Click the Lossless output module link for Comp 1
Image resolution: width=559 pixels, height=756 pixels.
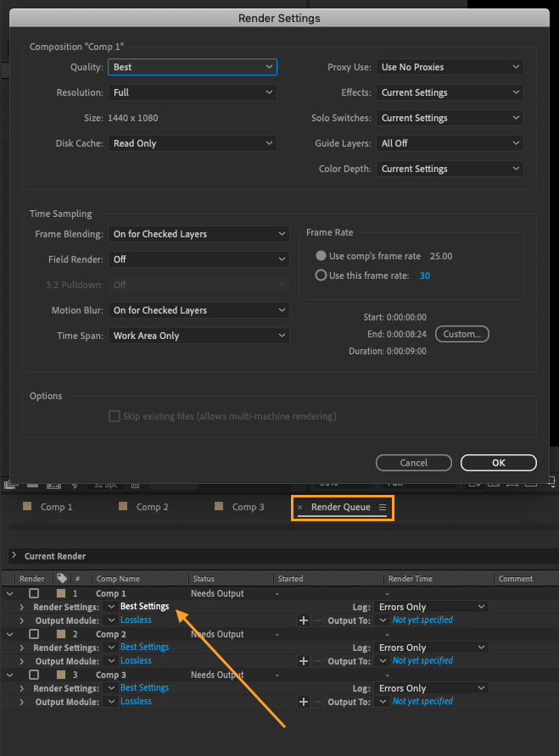136,620
